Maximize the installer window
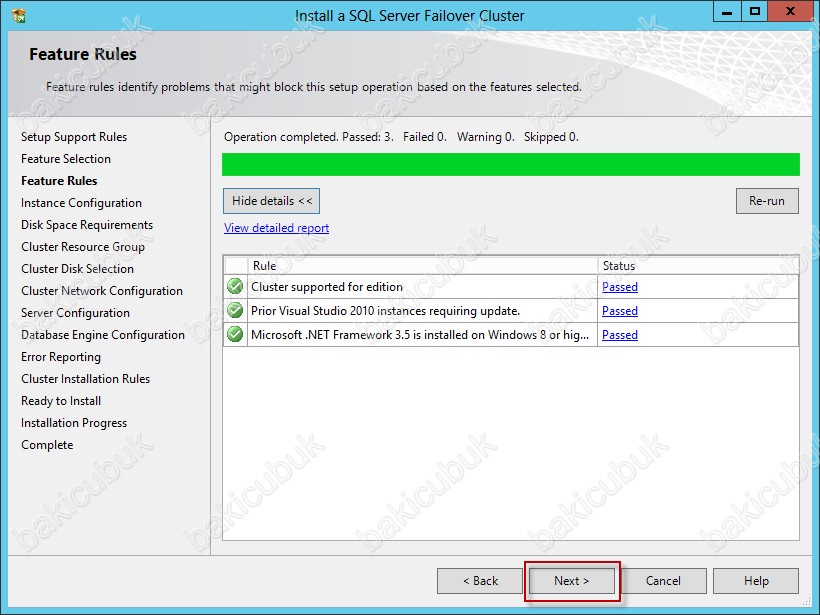820x615 pixels. 755,12
